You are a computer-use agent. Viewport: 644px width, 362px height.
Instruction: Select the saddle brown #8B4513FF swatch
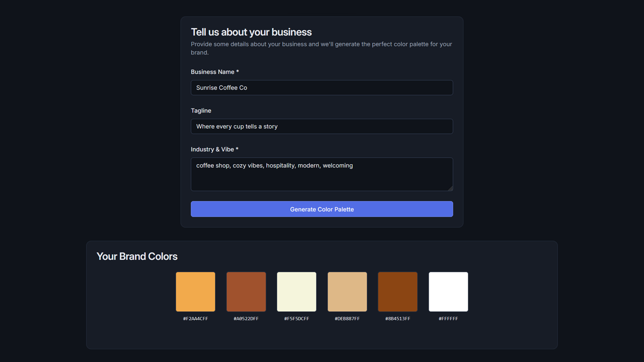[x=397, y=292]
